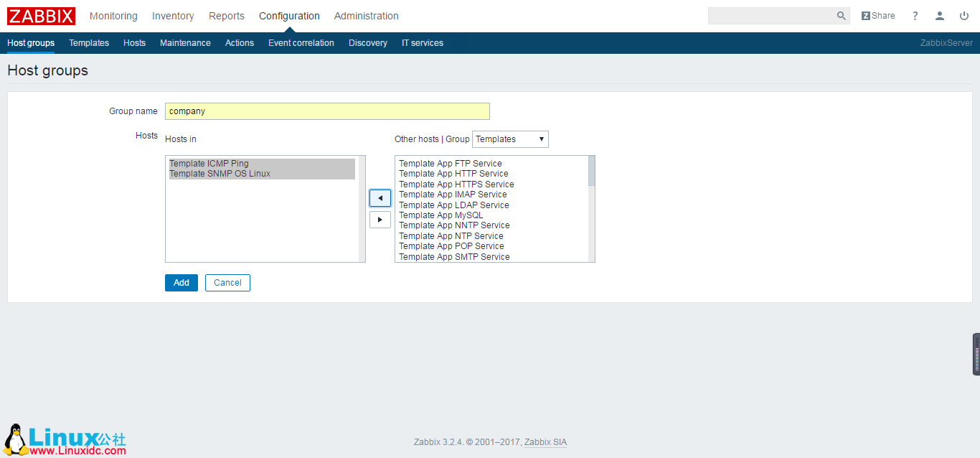
Task: Go to the Discovery tab
Action: click(367, 43)
